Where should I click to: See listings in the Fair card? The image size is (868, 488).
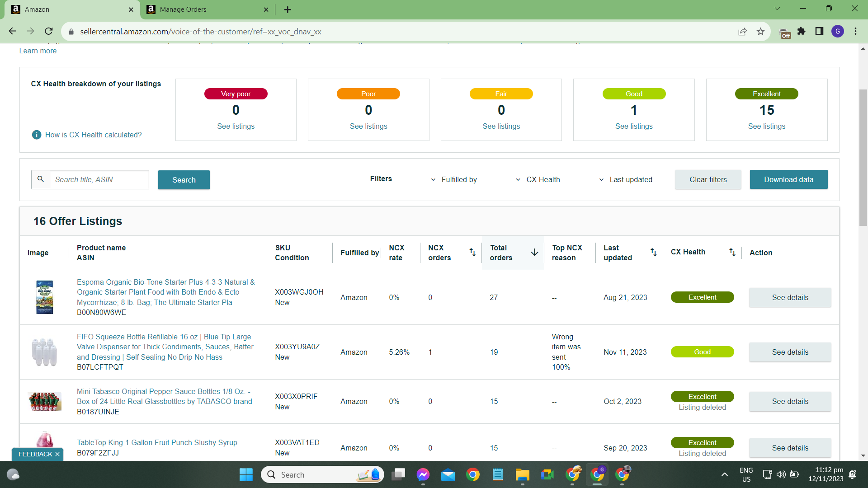click(501, 126)
